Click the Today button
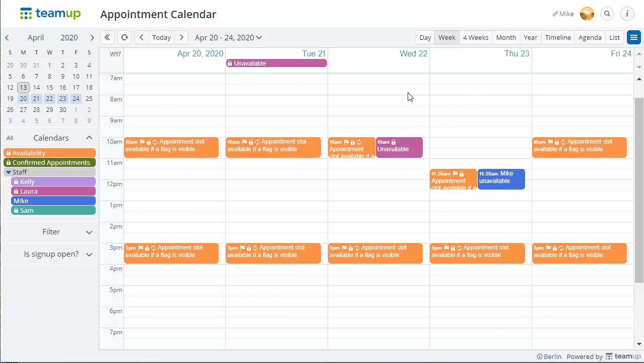This screenshot has height=363, width=644. tap(161, 37)
